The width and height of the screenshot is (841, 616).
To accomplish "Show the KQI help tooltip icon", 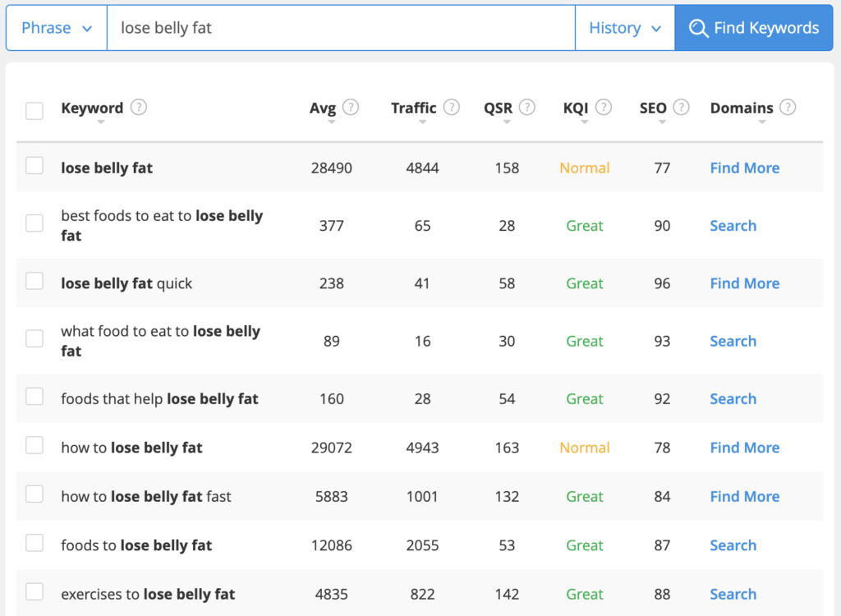I will pyautogui.click(x=604, y=107).
